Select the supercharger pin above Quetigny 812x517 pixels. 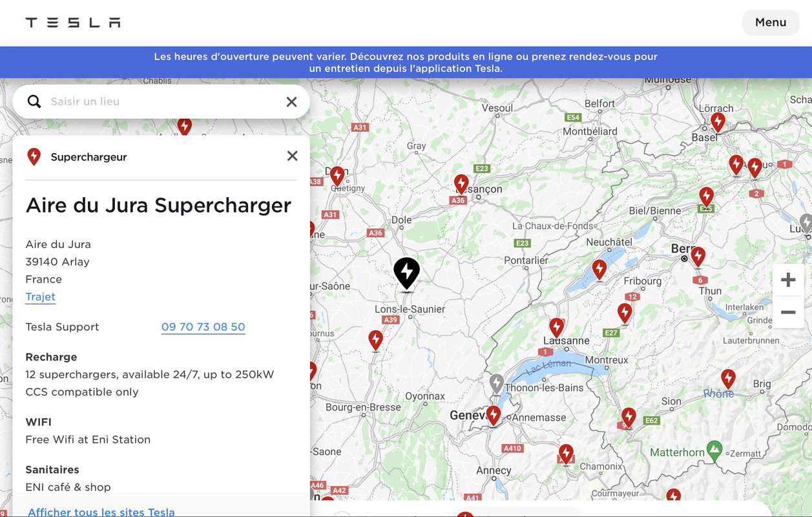pyautogui.click(x=337, y=176)
